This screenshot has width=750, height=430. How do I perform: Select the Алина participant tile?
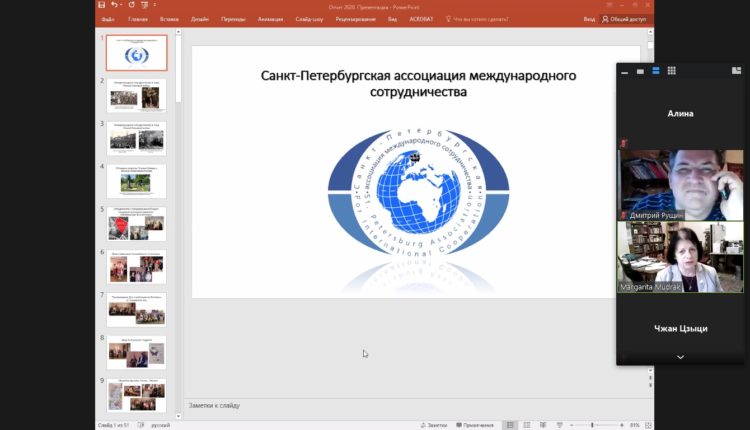(680, 114)
